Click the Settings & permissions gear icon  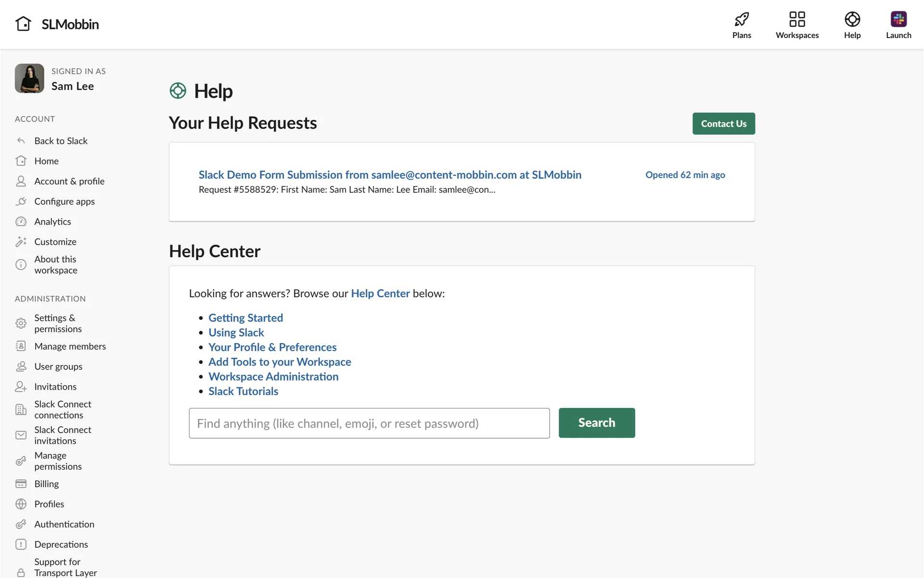[x=21, y=323]
